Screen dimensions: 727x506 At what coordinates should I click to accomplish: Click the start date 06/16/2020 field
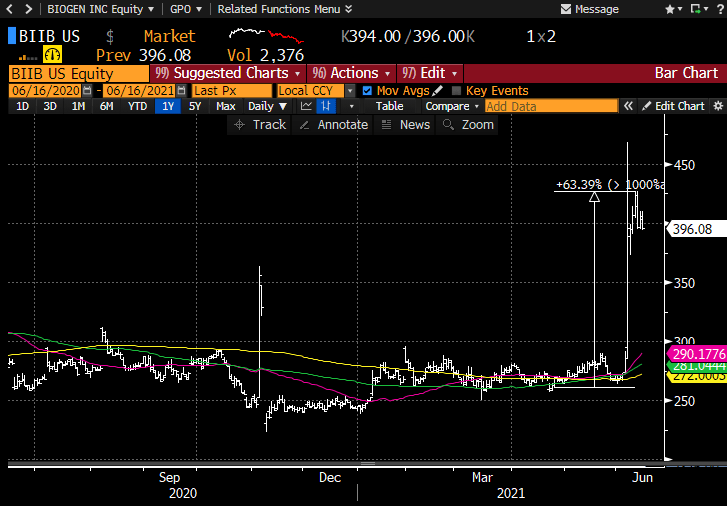click(45, 90)
